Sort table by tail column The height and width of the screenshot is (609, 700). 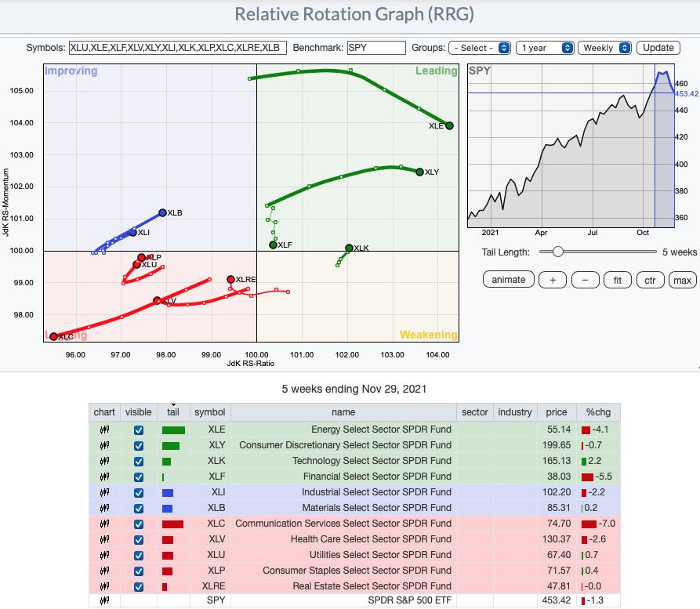[x=173, y=412]
